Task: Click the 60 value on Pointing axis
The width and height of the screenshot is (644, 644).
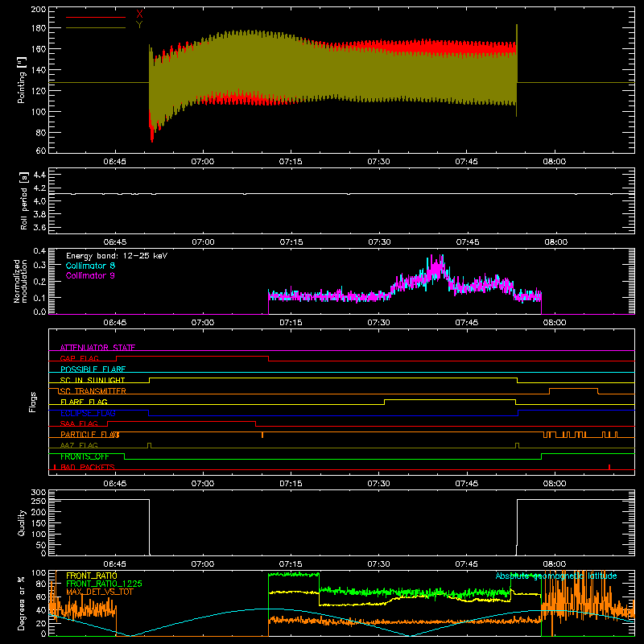Action: [x=41, y=151]
